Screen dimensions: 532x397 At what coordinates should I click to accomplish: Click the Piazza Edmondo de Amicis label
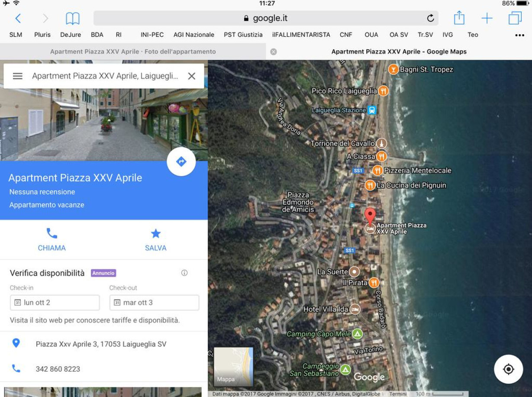tap(298, 202)
